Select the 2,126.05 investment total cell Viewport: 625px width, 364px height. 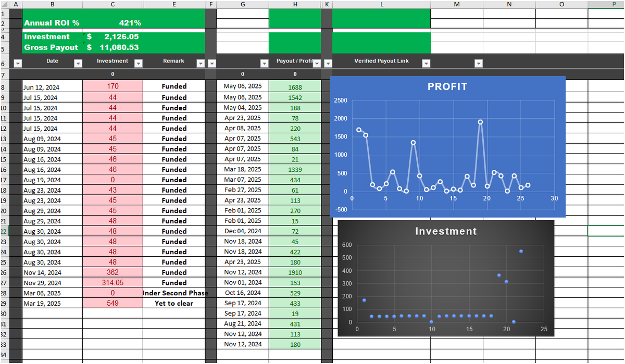point(113,37)
